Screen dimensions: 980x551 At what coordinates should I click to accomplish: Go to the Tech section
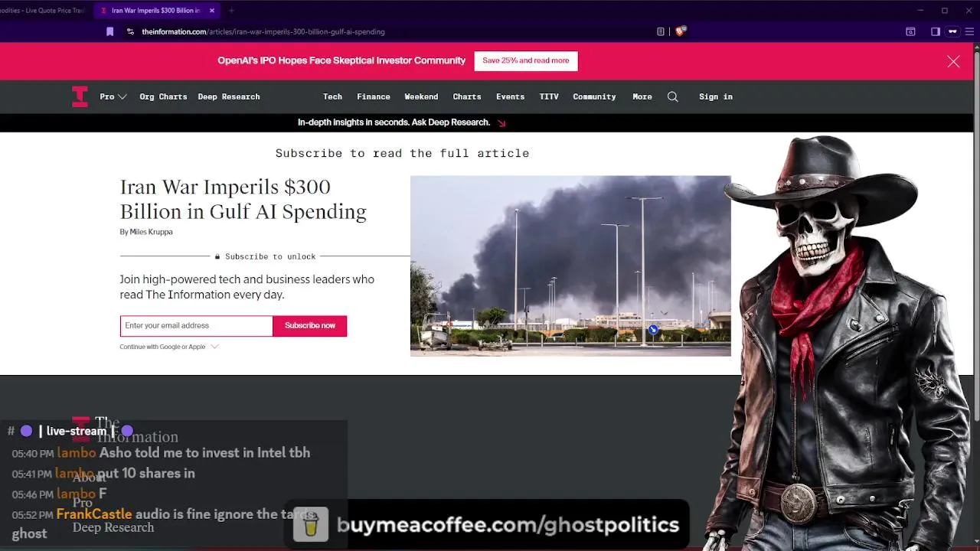(x=332, y=96)
